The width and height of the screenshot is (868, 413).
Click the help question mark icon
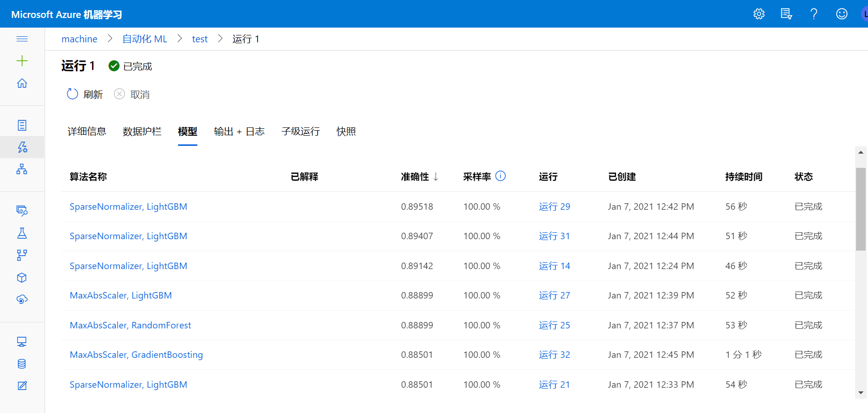814,14
